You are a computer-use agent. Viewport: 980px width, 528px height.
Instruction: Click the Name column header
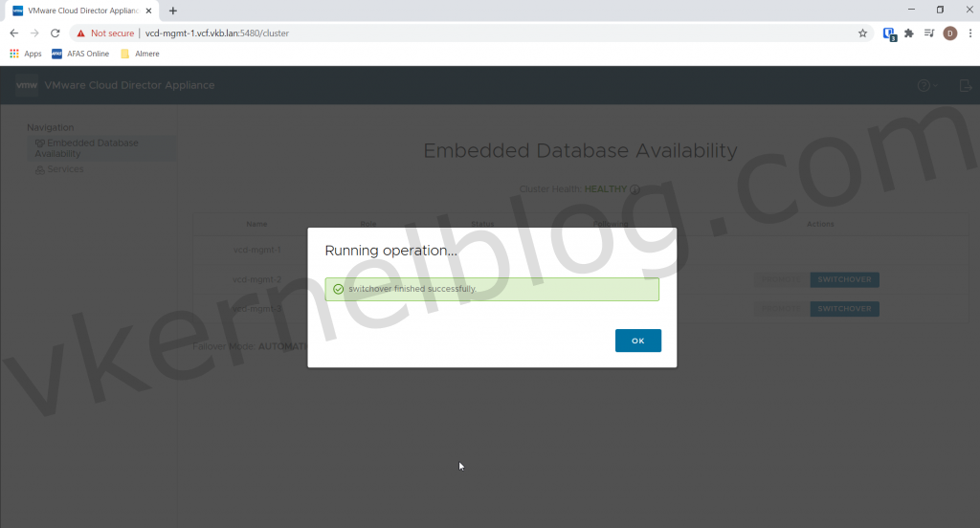point(256,224)
